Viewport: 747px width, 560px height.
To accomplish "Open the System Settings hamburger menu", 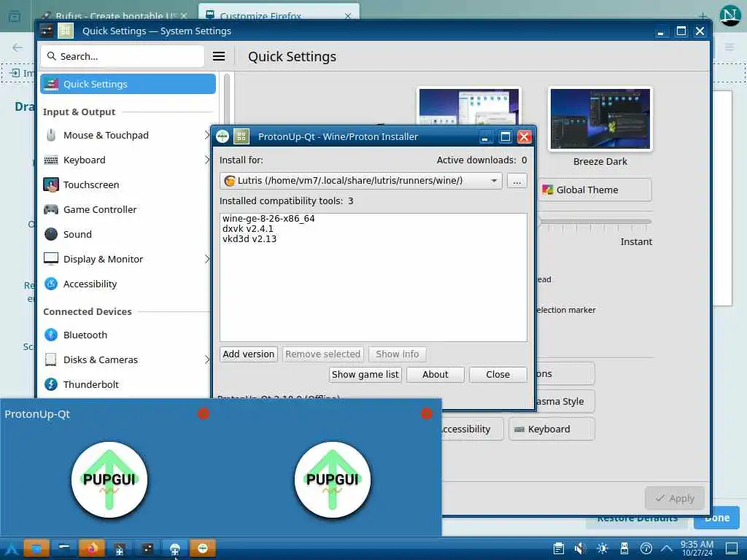I will (219, 56).
